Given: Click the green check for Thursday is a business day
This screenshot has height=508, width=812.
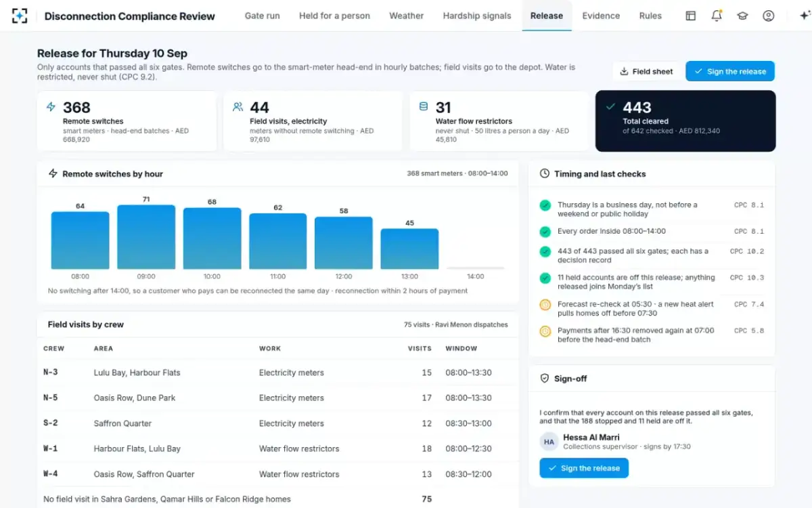Looking at the screenshot, I should 545,205.
